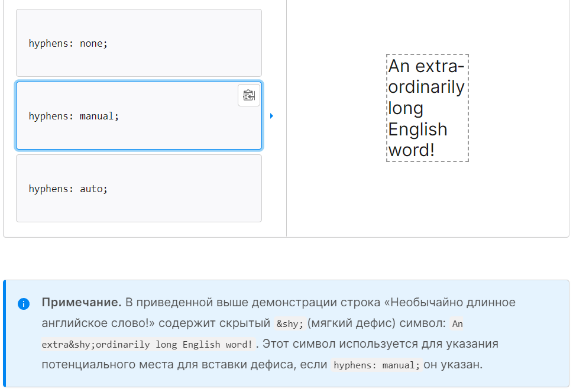Select the "hyphens: none;" example option
Image resolution: width=573 pixels, height=392 pixels.
(x=138, y=43)
